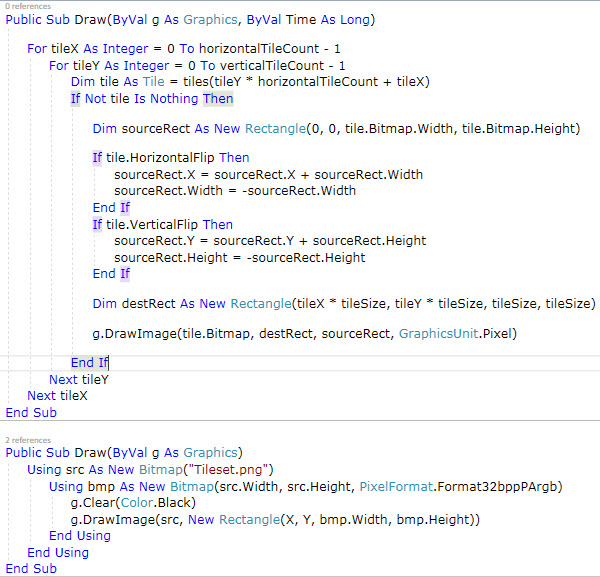Click 'sourceRect.Y' at start of assignment line
Screen dimensions: 600x577
click(x=154, y=241)
